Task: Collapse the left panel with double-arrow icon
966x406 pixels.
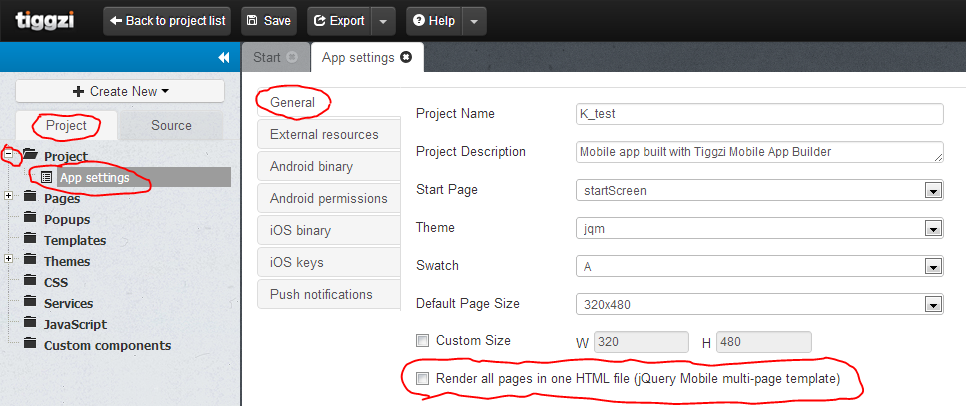Action: [224, 58]
